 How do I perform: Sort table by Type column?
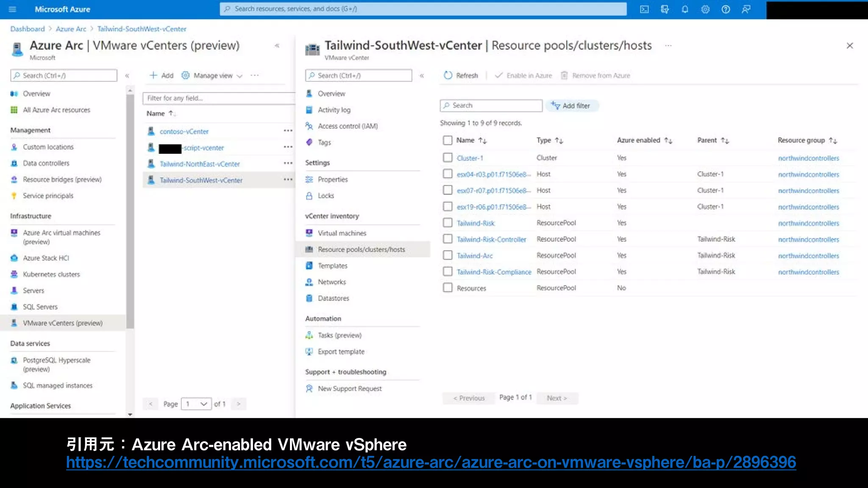pos(550,140)
